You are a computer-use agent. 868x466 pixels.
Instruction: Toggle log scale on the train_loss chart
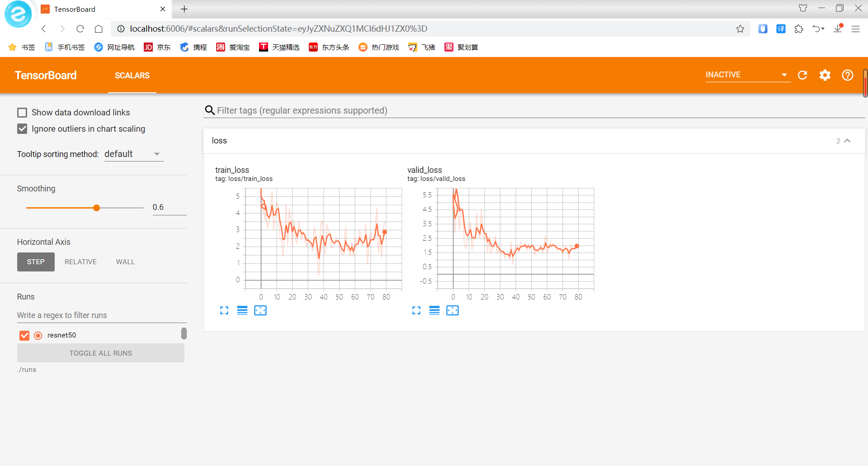pos(242,310)
